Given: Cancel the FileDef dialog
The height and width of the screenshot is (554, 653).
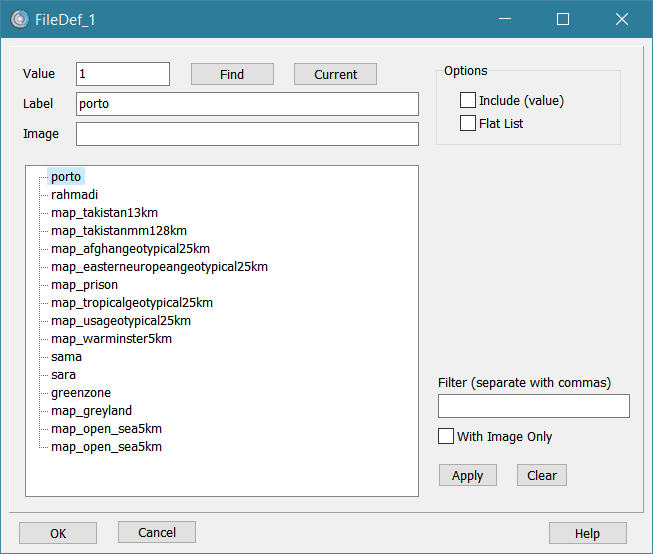Looking at the screenshot, I should point(156,532).
